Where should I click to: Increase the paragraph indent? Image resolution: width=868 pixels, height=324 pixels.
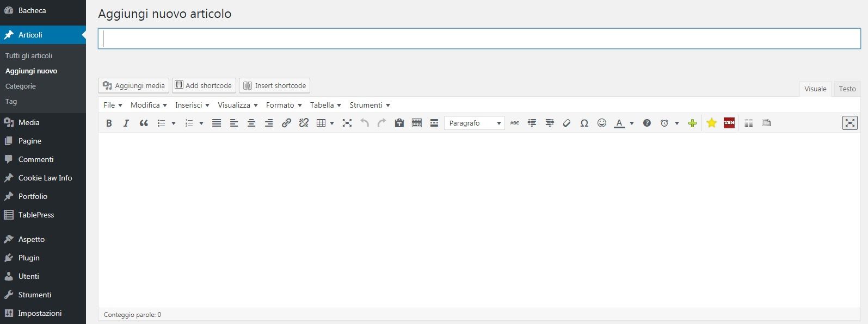click(550, 123)
